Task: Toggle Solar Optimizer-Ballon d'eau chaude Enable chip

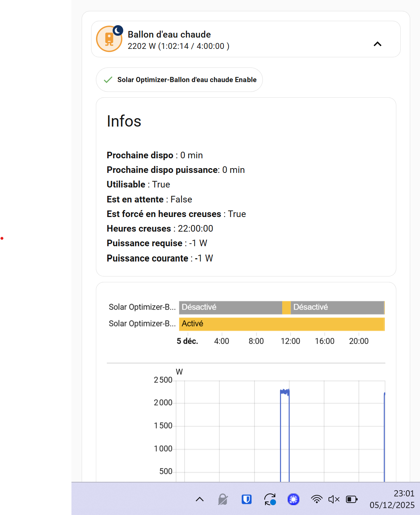Action: point(179,80)
